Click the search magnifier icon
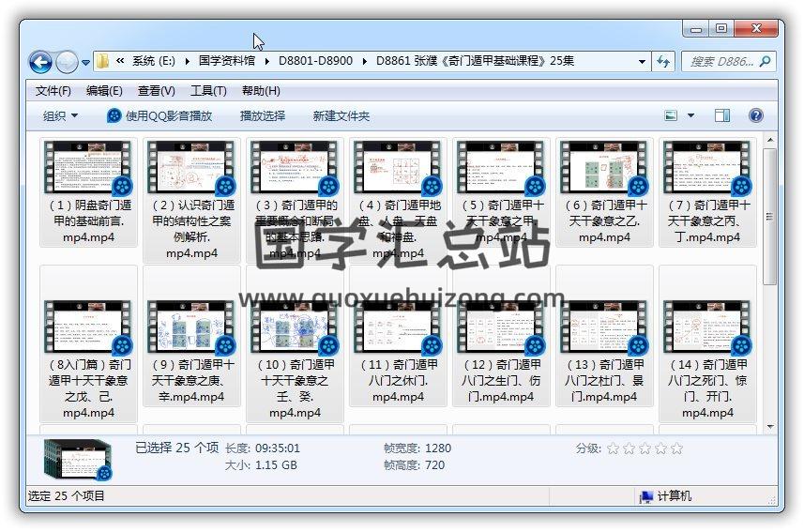804x532 pixels. [765, 61]
